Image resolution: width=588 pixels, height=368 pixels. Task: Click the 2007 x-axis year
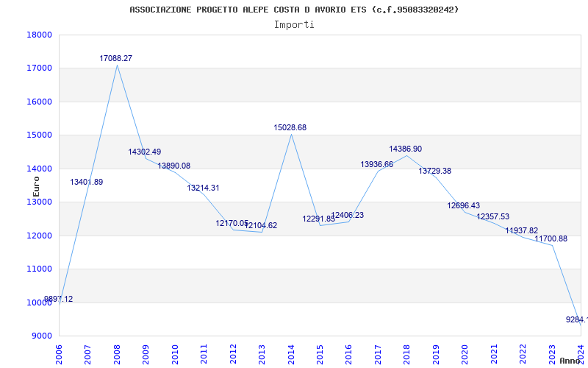coord(87,355)
